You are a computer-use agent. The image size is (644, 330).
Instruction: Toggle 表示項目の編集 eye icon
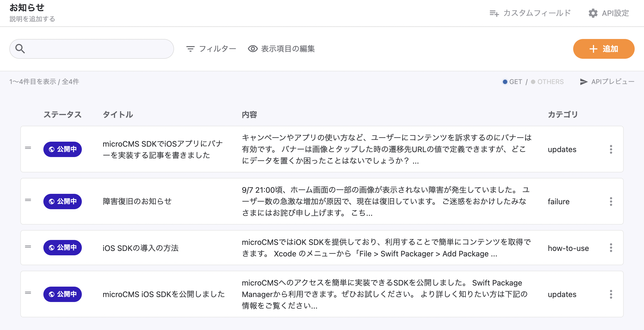coord(253,49)
